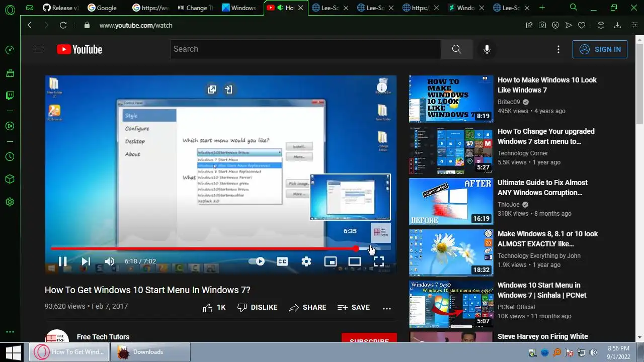The width and height of the screenshot is (644, 362).
Task: Send page to My Flow
Action: [569, 25]
